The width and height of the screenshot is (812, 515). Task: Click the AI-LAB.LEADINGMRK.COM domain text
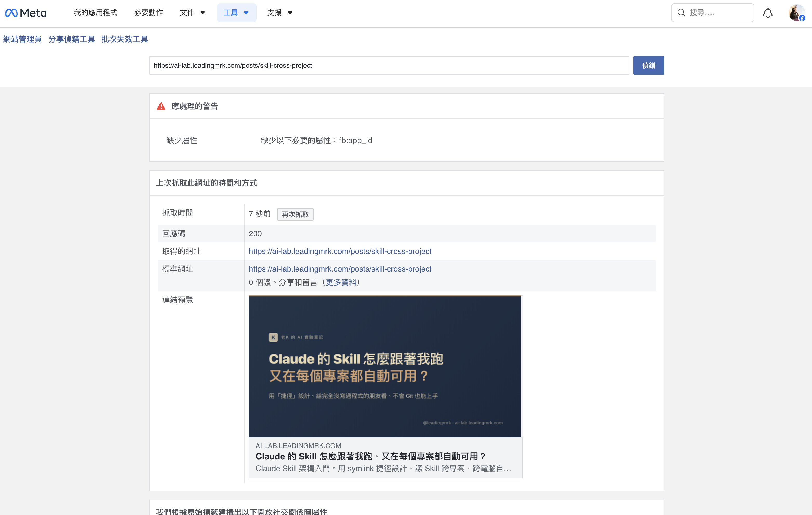(298, 446)
